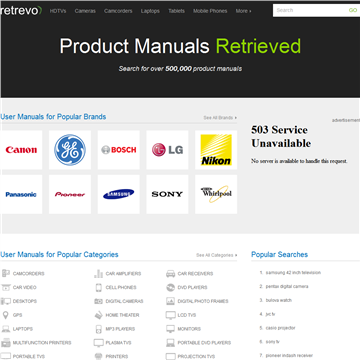Open 'samsung 42 inch television' popular search
This screenshot has height=360, width=360.
click(293, 273)
